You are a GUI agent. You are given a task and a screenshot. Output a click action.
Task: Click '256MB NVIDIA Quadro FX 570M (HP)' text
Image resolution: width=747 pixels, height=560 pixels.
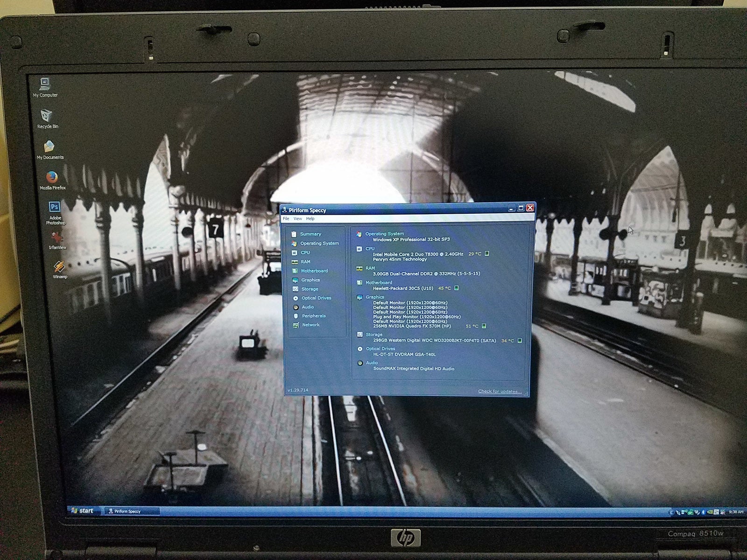pos(412,326)
